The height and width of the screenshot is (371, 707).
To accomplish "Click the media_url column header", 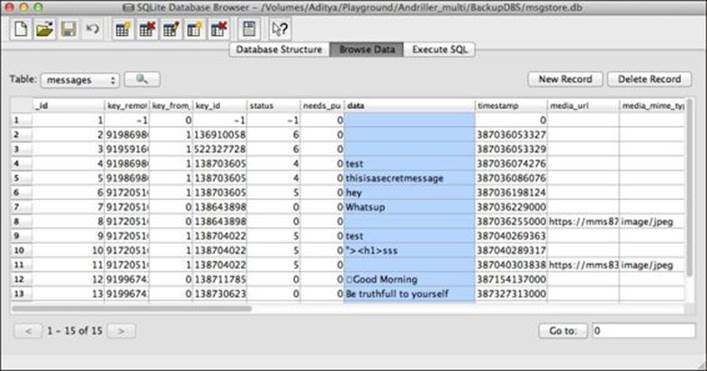I will [583, 105].
